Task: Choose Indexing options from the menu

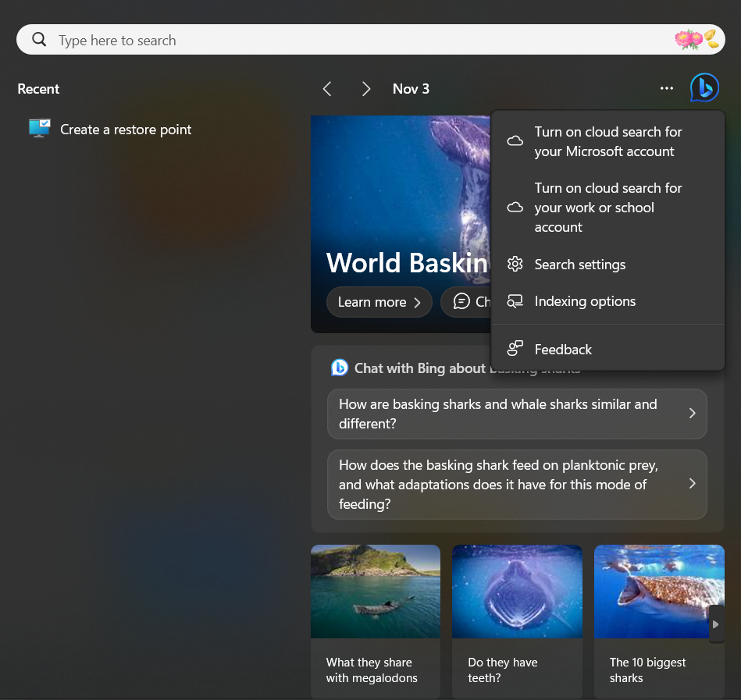Action: 585,300
